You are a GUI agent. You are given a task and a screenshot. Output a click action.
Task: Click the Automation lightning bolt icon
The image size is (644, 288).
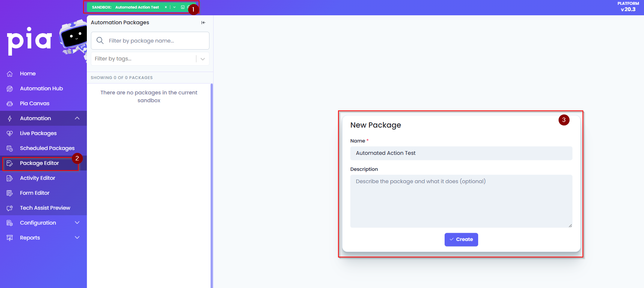[10, 119]
